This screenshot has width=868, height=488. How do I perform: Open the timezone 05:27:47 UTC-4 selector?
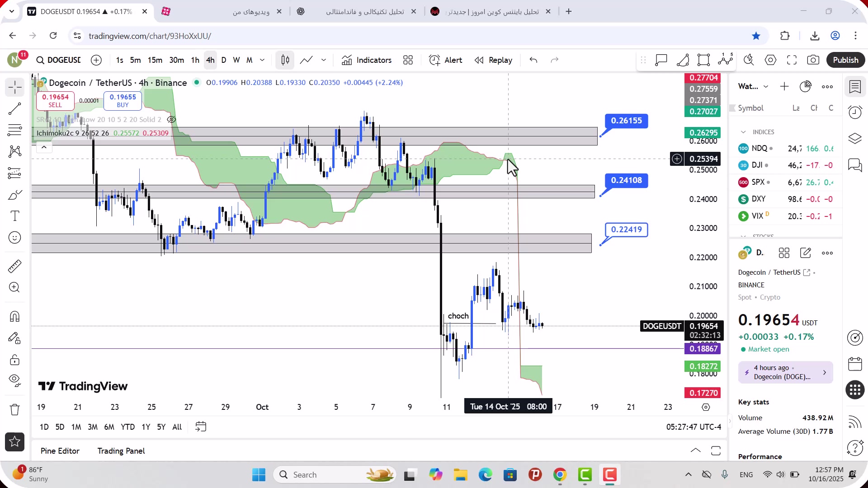[x=693, y=427]
